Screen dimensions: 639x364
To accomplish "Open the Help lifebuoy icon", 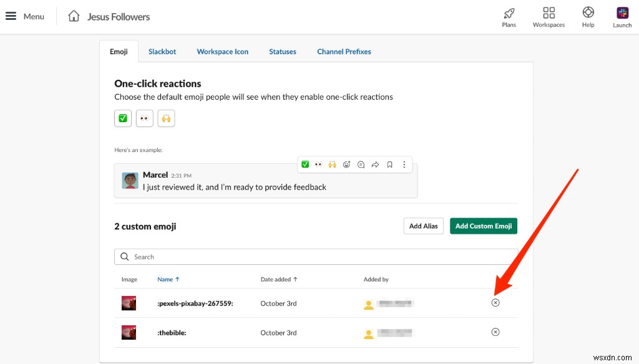I will 588,13.
